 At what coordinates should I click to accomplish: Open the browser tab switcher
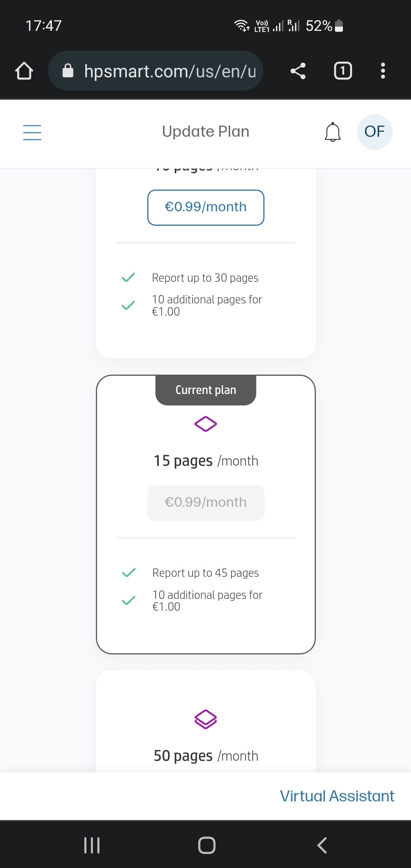tap(343, 71)
